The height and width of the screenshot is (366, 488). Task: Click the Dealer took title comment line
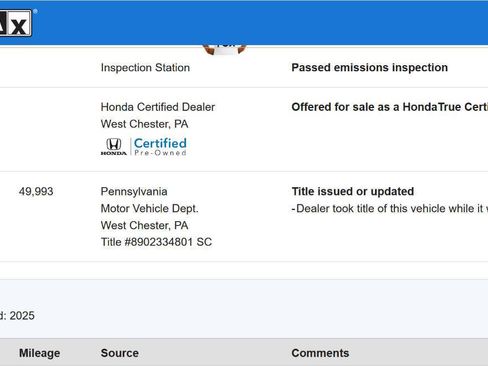(390, 209)
